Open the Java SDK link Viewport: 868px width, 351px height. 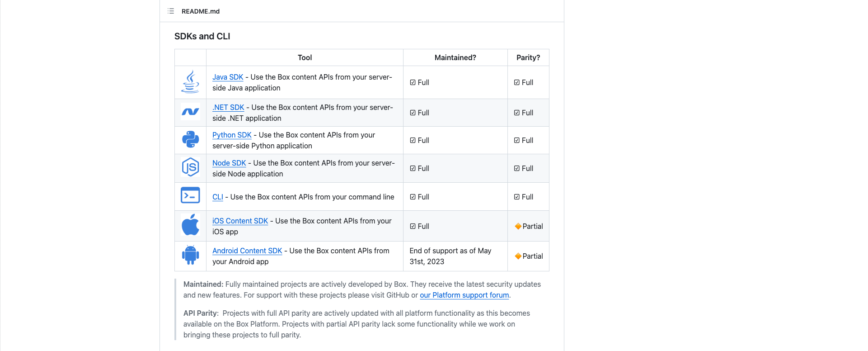coord(228,77)
